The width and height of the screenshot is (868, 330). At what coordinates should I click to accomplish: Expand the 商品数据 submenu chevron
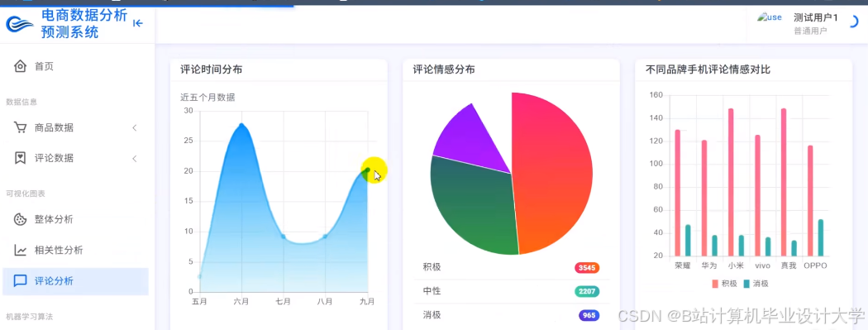(x=135, y=128)
